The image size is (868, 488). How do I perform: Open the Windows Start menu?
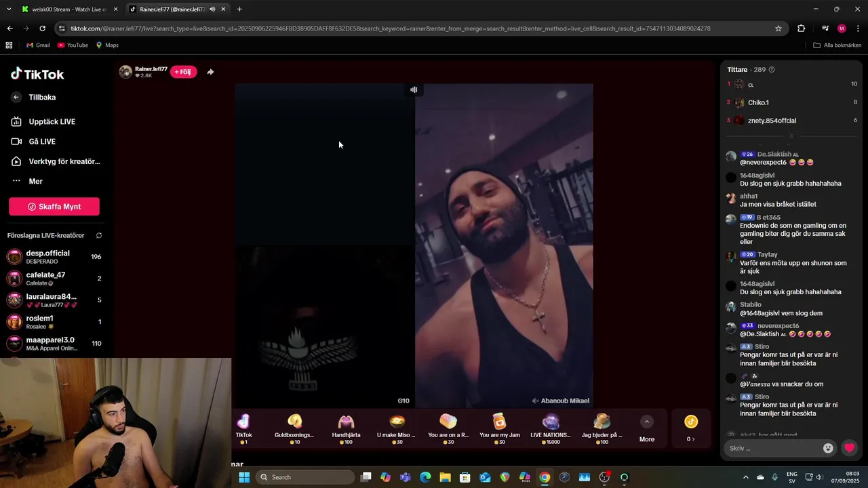point(244,477)
